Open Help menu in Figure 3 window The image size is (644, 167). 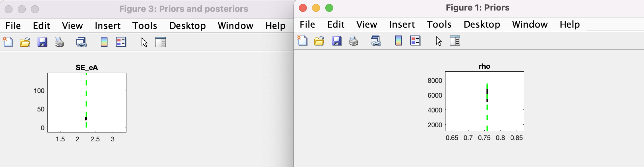[276, 26]
